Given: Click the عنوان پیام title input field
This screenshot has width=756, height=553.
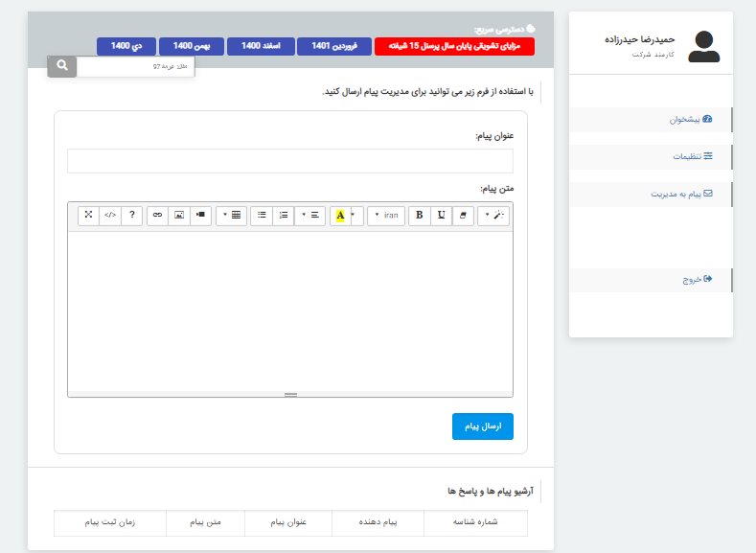Looking at the screenshot, I should pos(290,161).
